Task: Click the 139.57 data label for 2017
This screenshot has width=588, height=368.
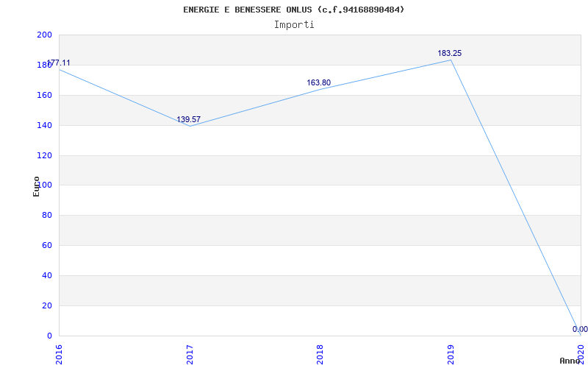Action: (189, 119)
